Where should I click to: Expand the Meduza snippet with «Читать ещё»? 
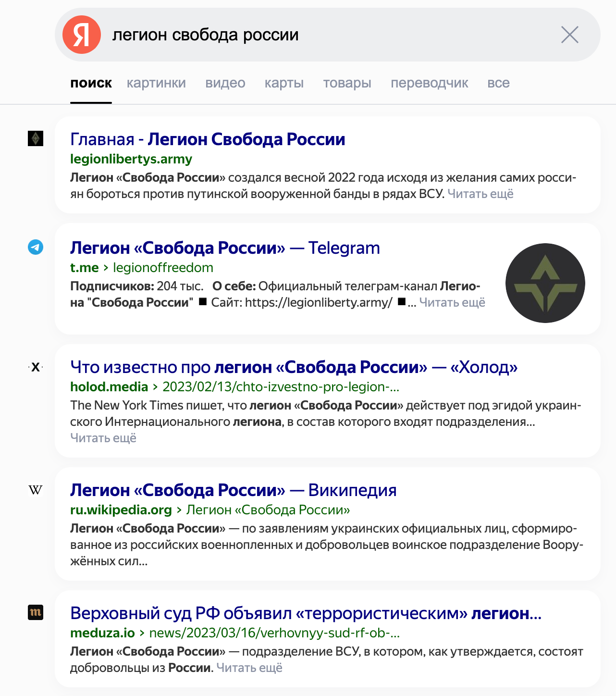[x=249, y=668]
